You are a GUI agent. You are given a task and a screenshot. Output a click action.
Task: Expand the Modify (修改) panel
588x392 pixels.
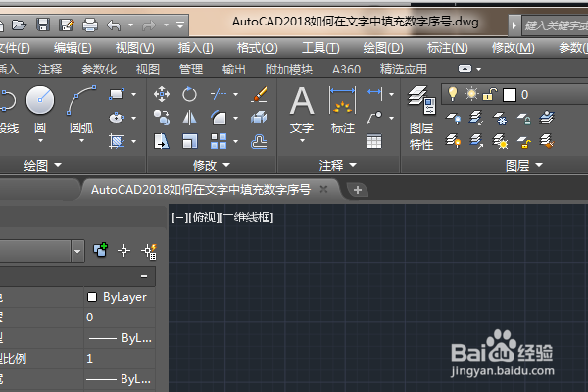click(x=212, y=165)
